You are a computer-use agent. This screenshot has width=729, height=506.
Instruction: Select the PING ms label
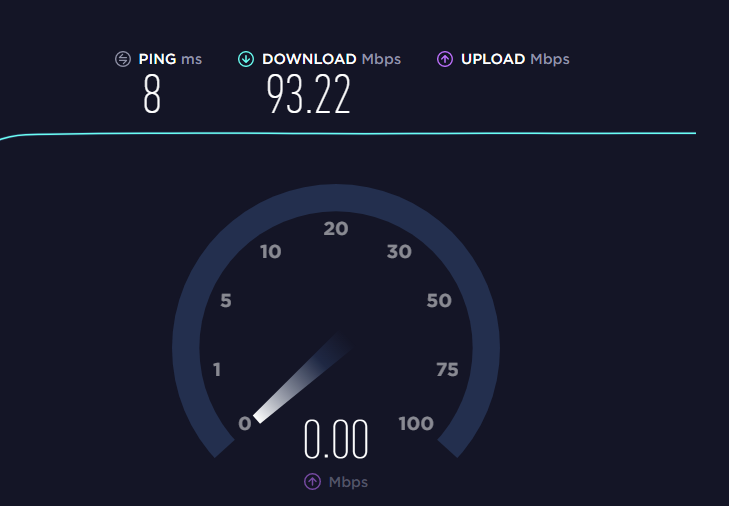click(x=170, y=59)
